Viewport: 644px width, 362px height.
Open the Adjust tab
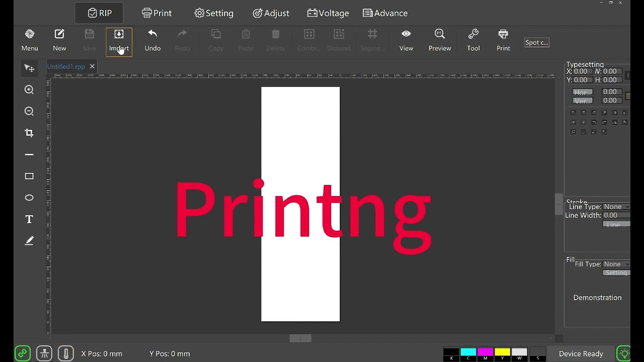coord(271,13)
